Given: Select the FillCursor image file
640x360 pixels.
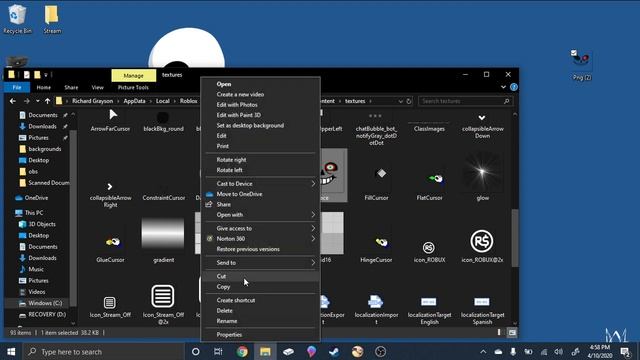Looking at the screenshot, I should click(376, 183).
